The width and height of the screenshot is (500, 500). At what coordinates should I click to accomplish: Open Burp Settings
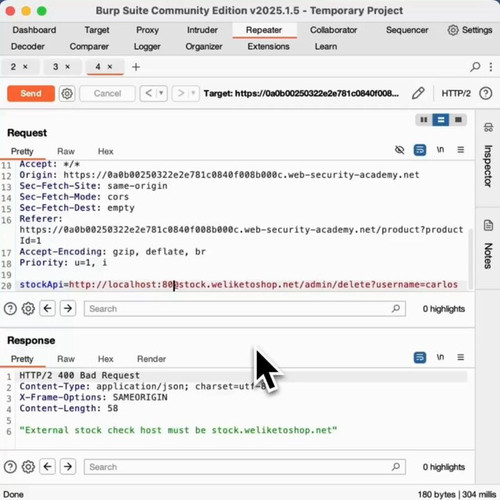point(470,30)
